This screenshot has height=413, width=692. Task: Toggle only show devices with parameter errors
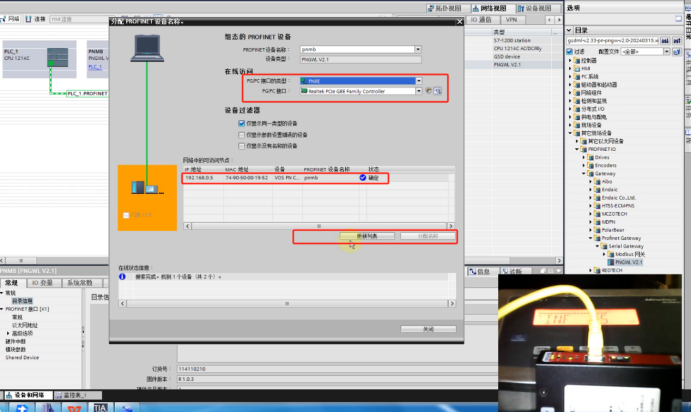click(x=241, y=135)
